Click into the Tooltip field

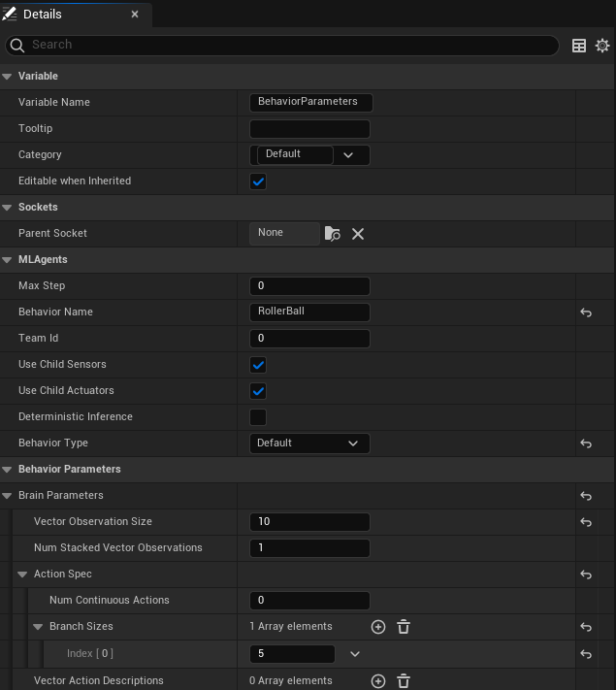pos(309,129)
